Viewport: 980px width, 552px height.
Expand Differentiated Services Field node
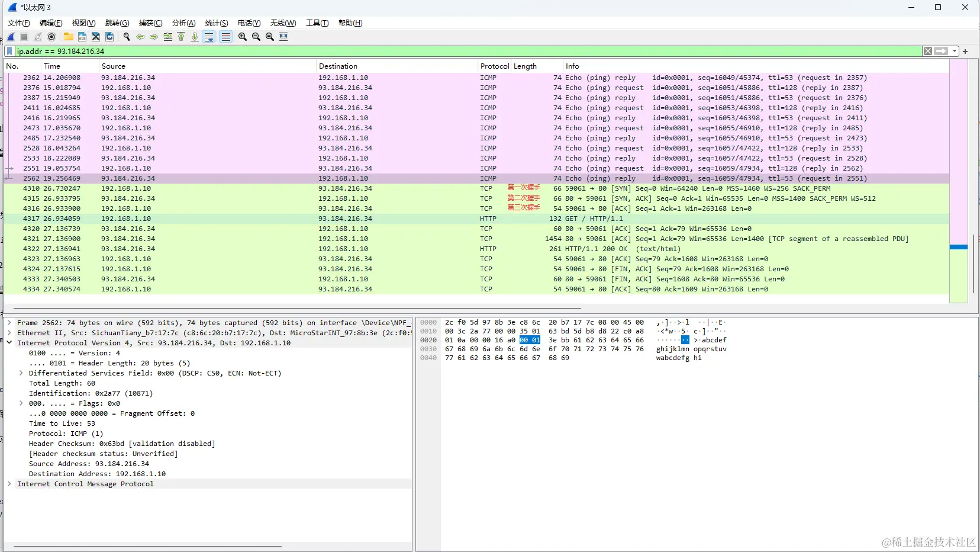click(x=21, y=373)
